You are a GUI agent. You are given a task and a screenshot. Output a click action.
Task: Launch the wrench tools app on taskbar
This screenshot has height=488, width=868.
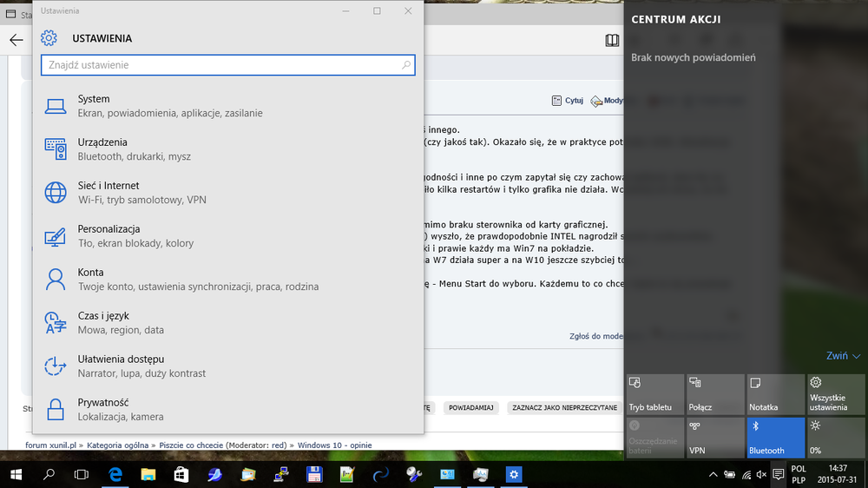point(414,475)
